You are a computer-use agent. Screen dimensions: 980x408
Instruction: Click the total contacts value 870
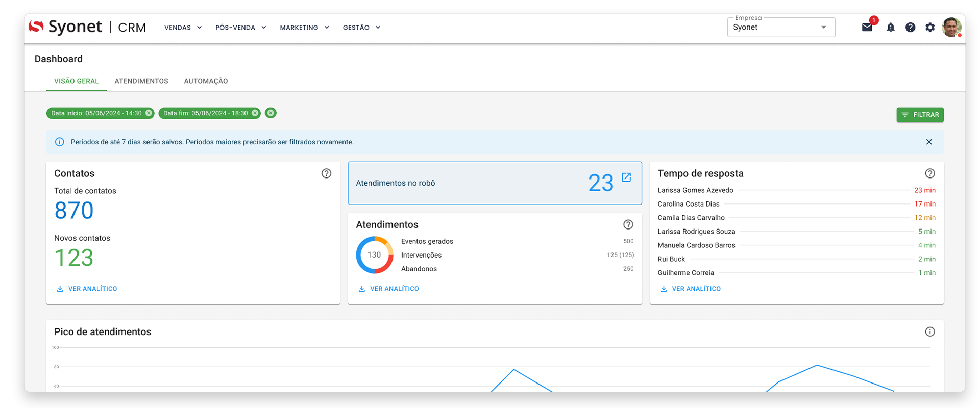tap(74, 210)
